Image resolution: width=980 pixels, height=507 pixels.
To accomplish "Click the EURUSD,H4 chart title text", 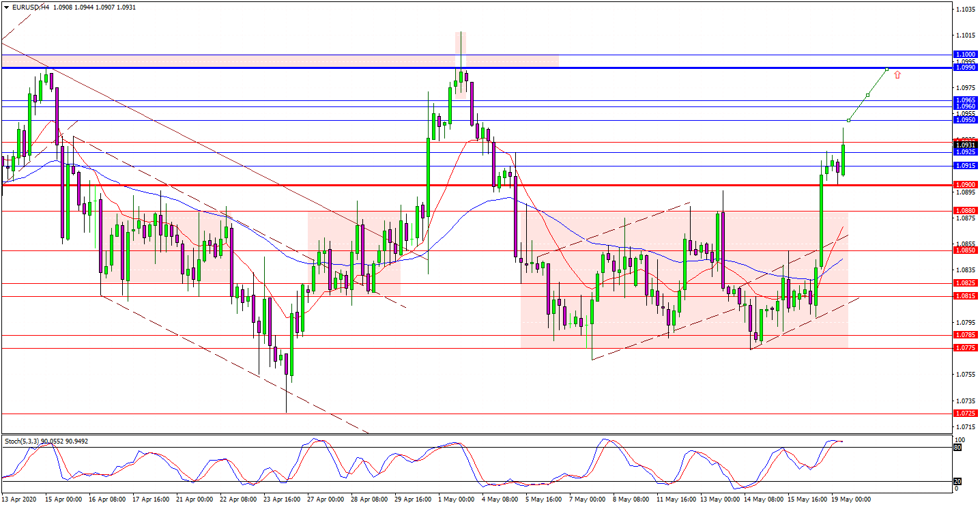I will pyautogui.click(x=31, y=7).
